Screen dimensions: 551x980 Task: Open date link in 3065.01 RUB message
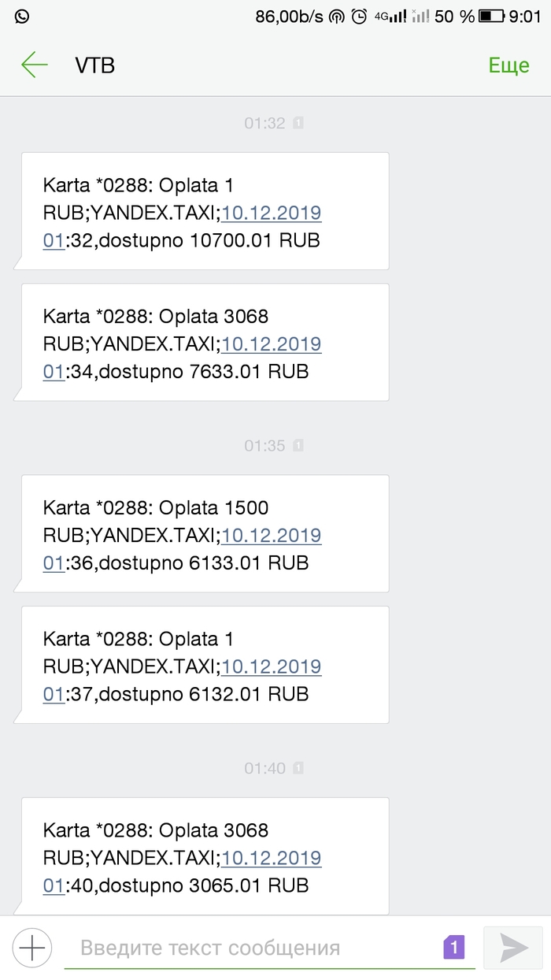click(271, 858)
